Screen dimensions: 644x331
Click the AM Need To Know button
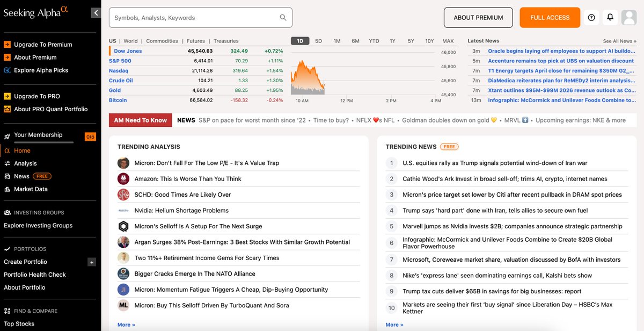(x=141, y=120)
